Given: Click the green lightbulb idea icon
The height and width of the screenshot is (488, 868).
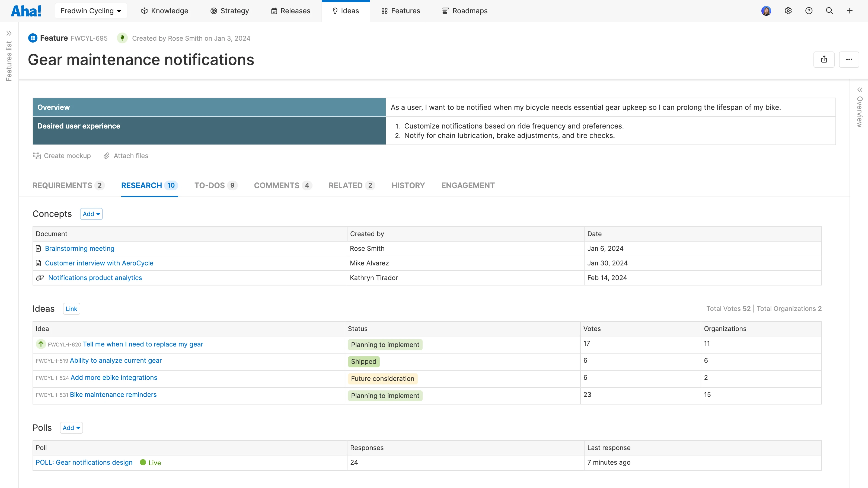Looking at the screenshot, I should point(122,38).
